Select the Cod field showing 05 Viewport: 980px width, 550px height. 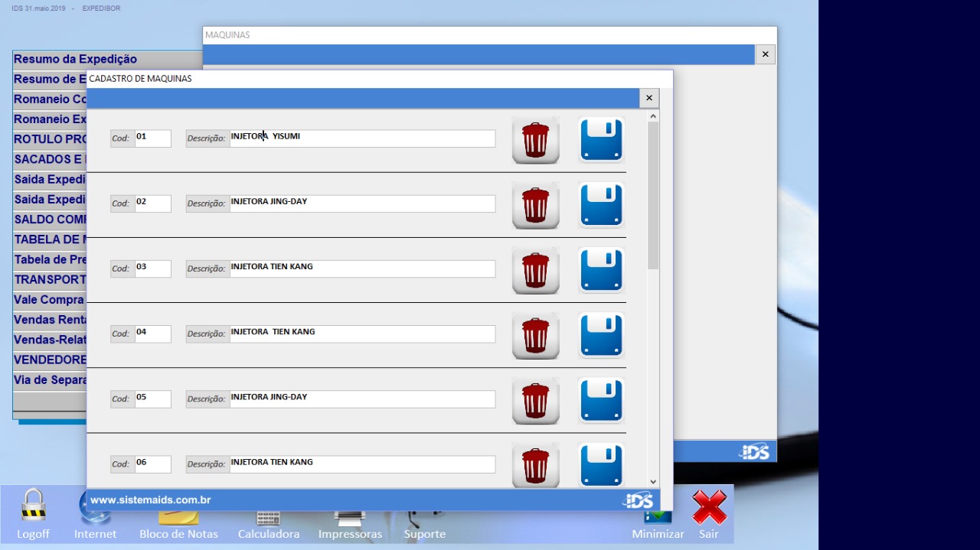coord(152,399)
